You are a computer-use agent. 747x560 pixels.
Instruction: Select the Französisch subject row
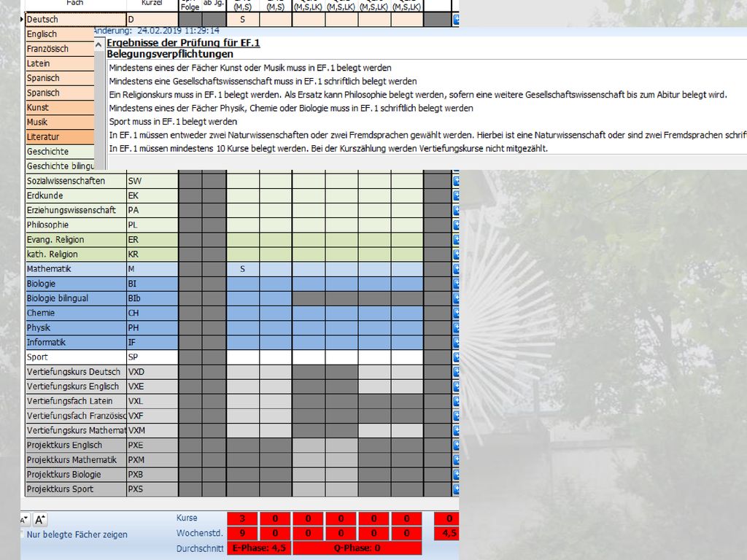(x=60, y=49)
